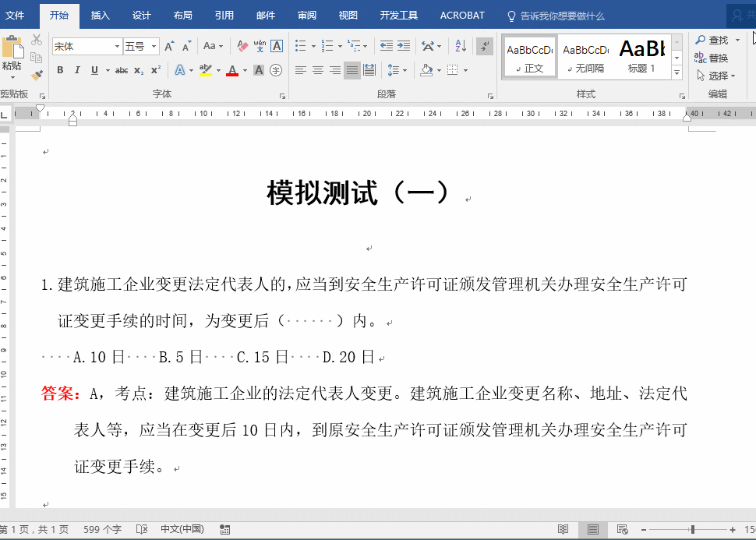Click the Paste clipboard icon
756x540 pixels.
(12, 48)
